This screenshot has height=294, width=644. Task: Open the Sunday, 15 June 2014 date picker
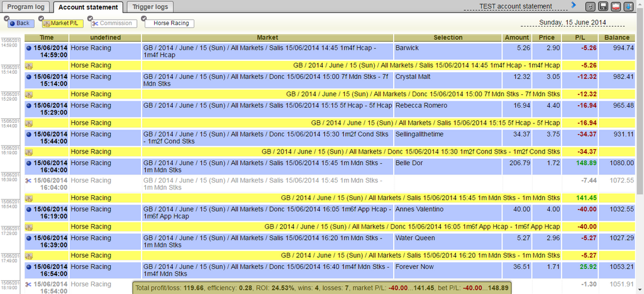coord(572,23)
